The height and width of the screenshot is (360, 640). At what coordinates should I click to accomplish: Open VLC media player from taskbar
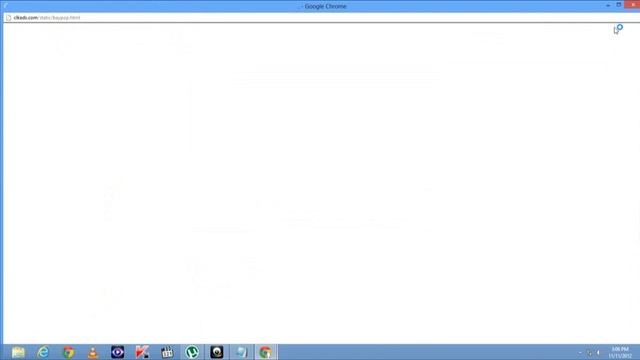click(93, 352)
